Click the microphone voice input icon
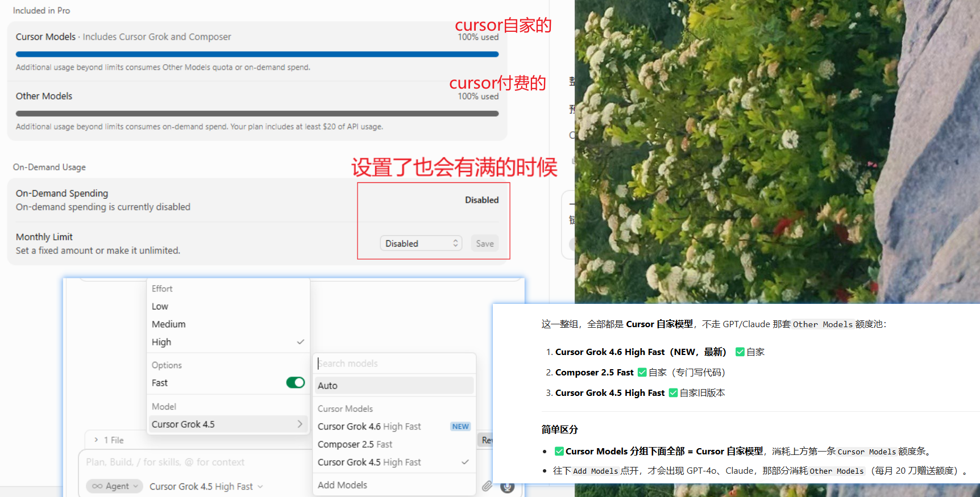 pyautogui.click(x=508, y=486)
